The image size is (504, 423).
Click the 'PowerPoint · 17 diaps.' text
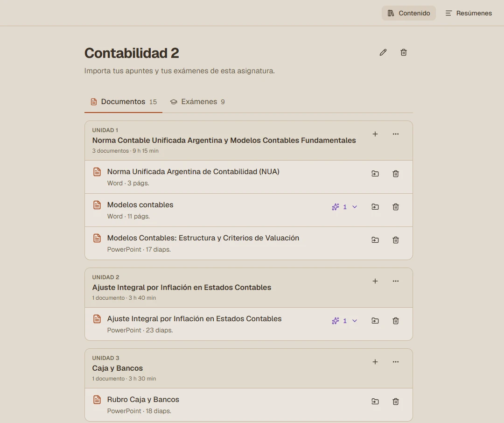click(x=139, y=249)
